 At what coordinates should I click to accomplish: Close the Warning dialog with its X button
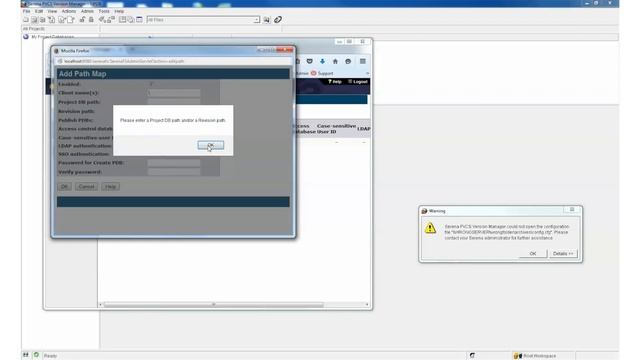(572, 210)
